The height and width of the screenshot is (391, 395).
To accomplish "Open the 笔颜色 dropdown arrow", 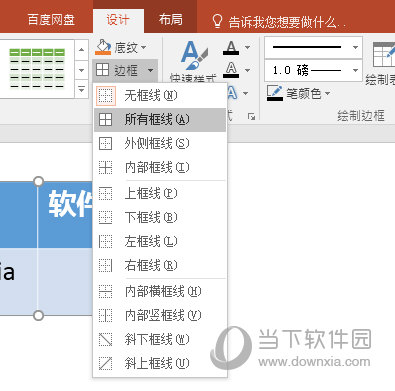I will [328, 93].
